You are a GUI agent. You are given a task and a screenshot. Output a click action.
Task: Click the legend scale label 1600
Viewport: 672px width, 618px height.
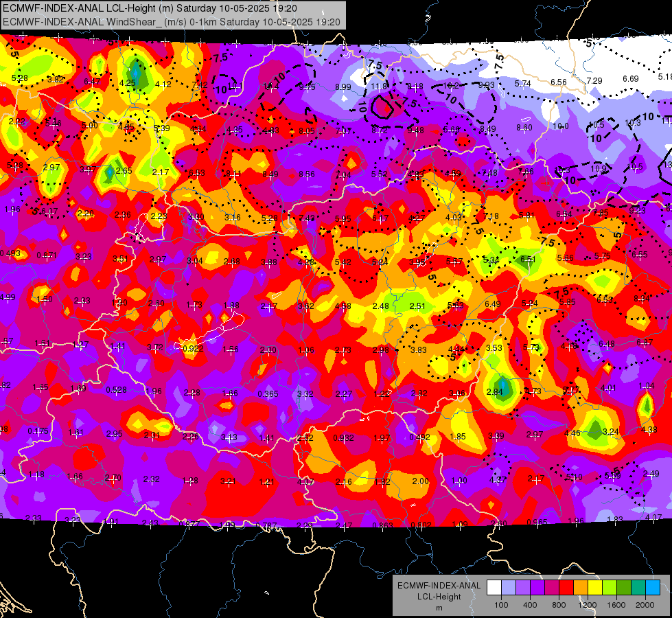(x=616, y=605)
